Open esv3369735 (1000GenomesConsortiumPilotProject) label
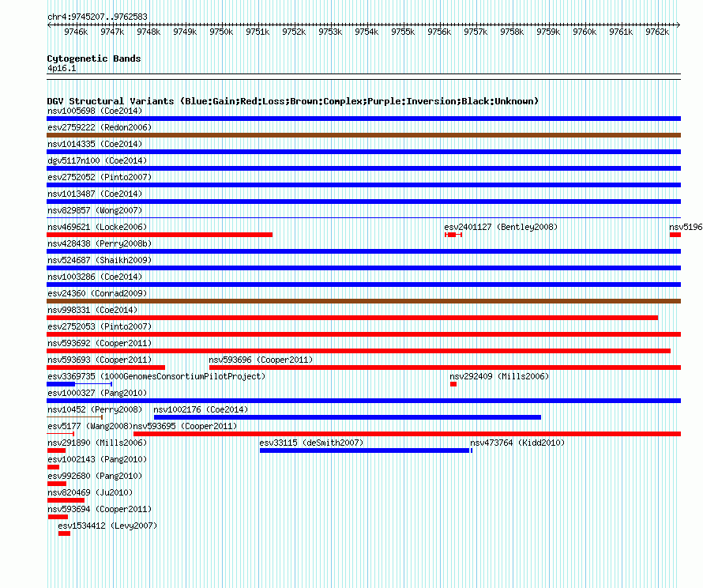 click(x=156, y=376)
